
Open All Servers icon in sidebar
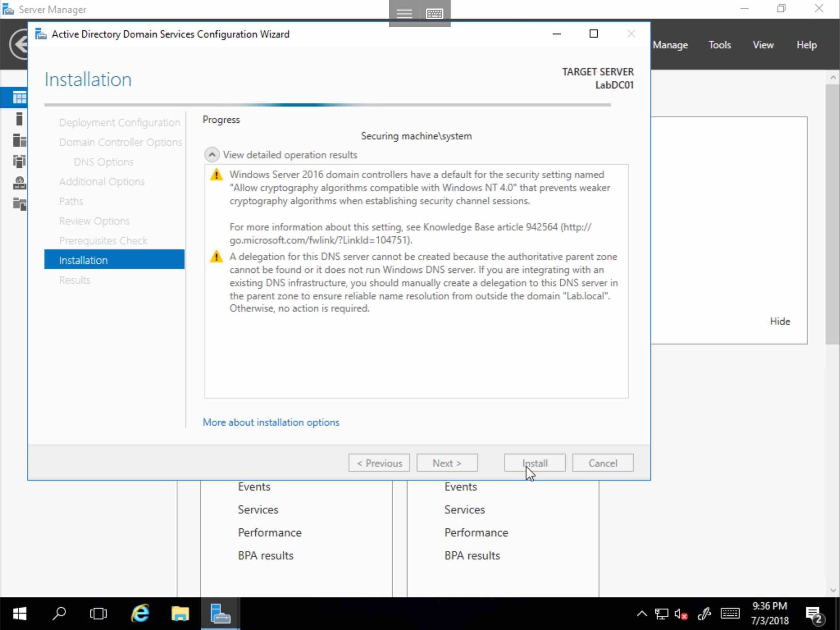19,140
